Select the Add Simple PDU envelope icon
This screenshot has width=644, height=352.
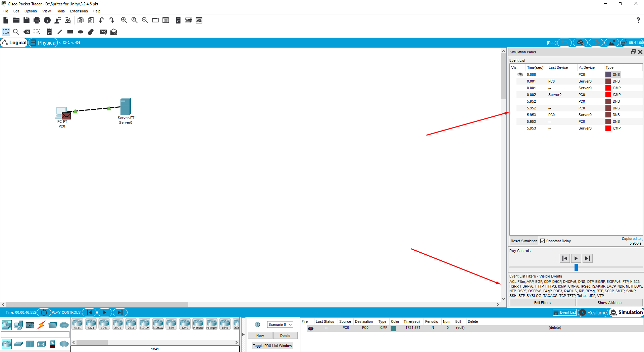[x=103, y=32]
